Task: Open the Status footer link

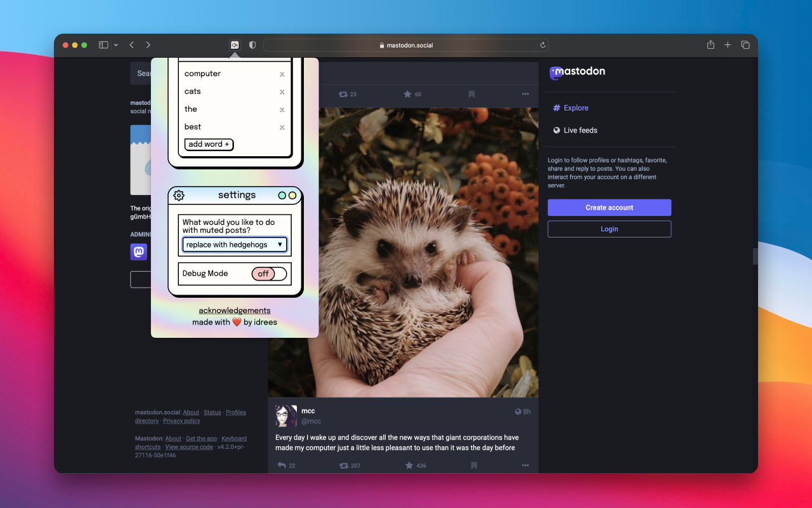Action: tap(213, 413)
